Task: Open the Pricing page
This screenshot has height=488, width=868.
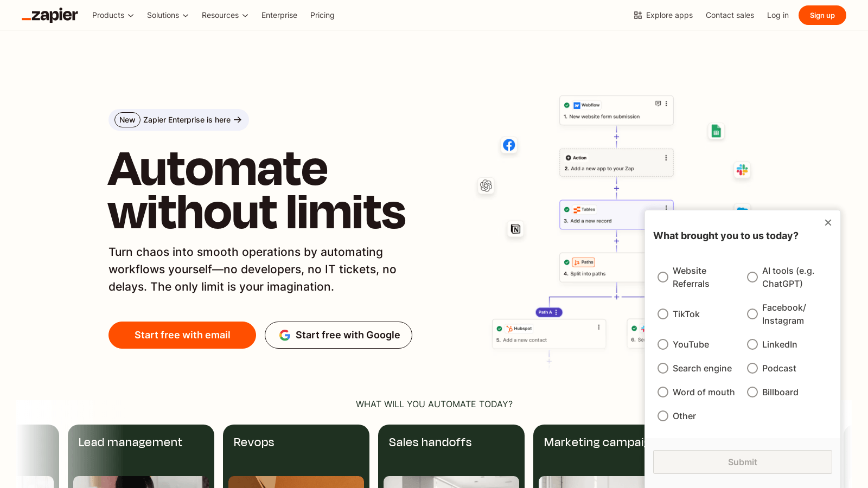Action: (x=322, y=15)
